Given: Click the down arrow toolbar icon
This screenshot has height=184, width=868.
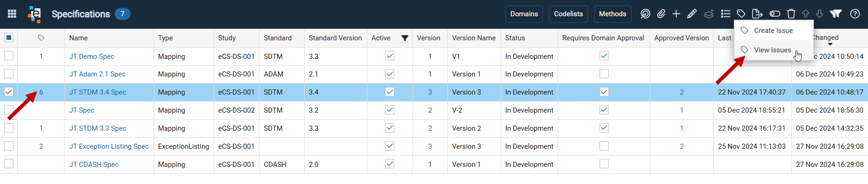Looking at the screenshot, I should tap(820, 14).
